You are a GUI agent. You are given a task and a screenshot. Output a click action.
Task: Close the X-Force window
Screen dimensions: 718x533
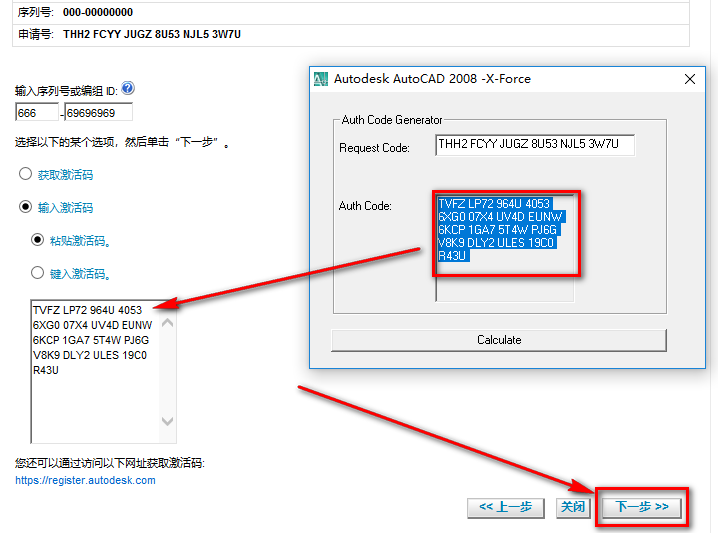pos(689,79)
